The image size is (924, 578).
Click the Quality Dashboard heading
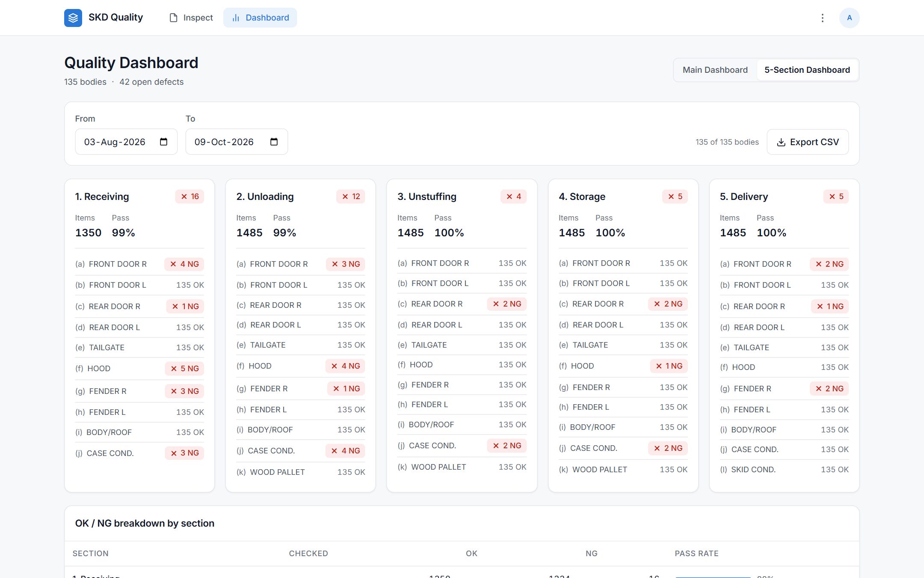click(131, 63)
